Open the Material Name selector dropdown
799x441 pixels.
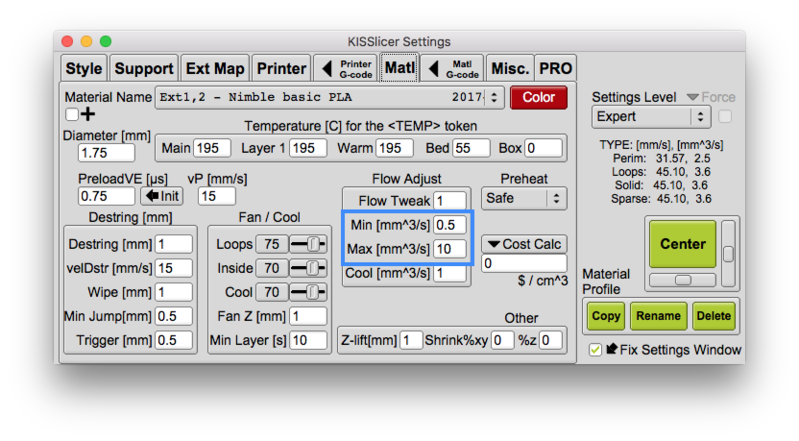pyautogui.click(x=330, y=97)
